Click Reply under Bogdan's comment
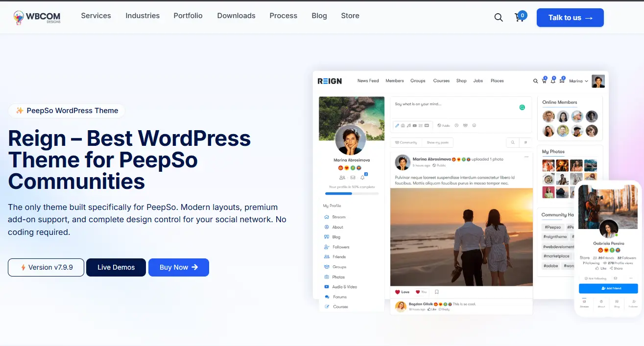This screenshot has width=644, height=346. click(444, 309)
